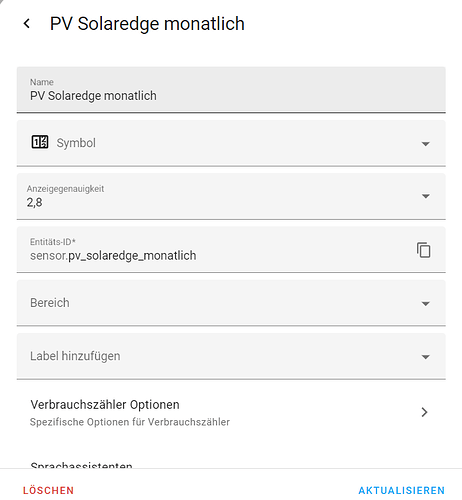Expand the Symbol picker dropdown arrow
Screen dimensions: 462x500
(x=425, y=144)
